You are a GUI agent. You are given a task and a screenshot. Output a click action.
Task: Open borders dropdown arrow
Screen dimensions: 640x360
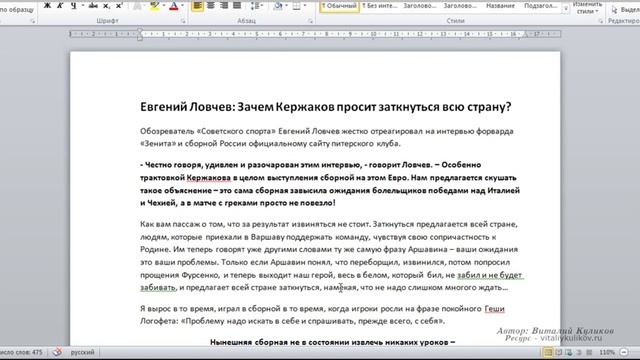point(305,5)
